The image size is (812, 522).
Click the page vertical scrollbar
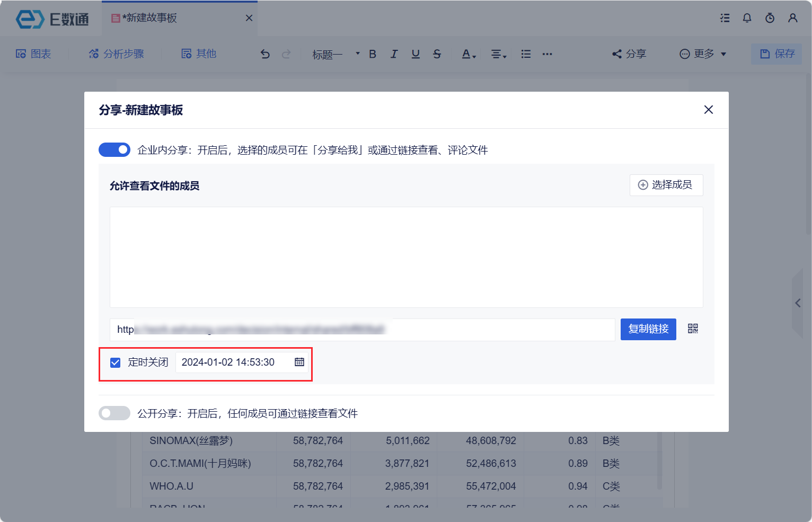point(808,154)
